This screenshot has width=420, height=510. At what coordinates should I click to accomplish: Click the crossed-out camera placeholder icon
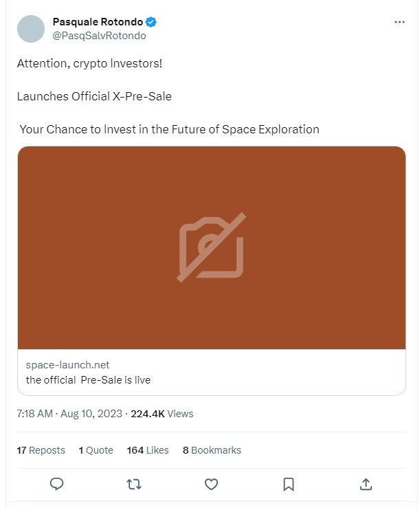pos(212,247)
